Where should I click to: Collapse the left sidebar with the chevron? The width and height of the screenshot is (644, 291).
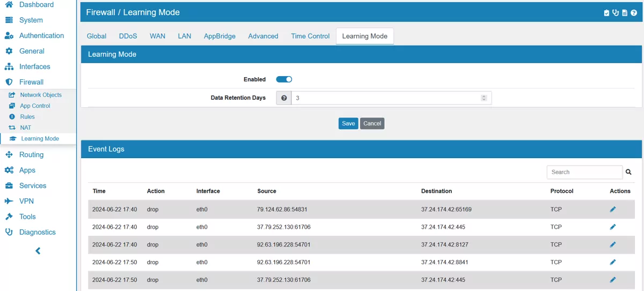click(38, 251)
